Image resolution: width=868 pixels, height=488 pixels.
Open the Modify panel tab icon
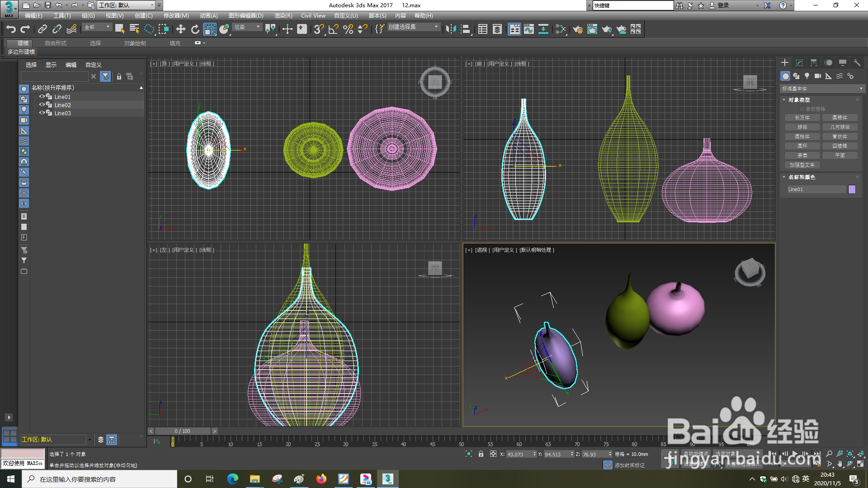pyautogui.click(x=799, y=63)
